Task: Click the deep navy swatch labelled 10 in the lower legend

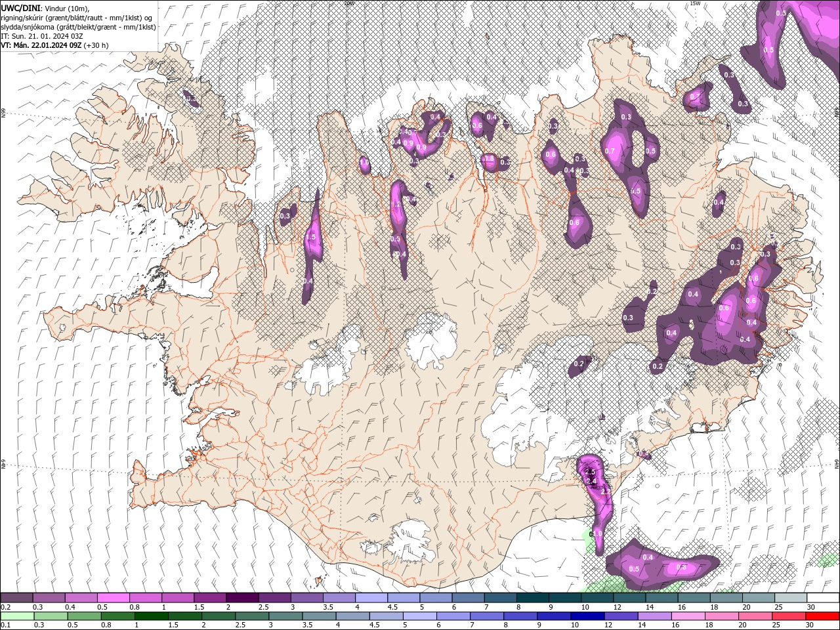Action: click(587, 616)
